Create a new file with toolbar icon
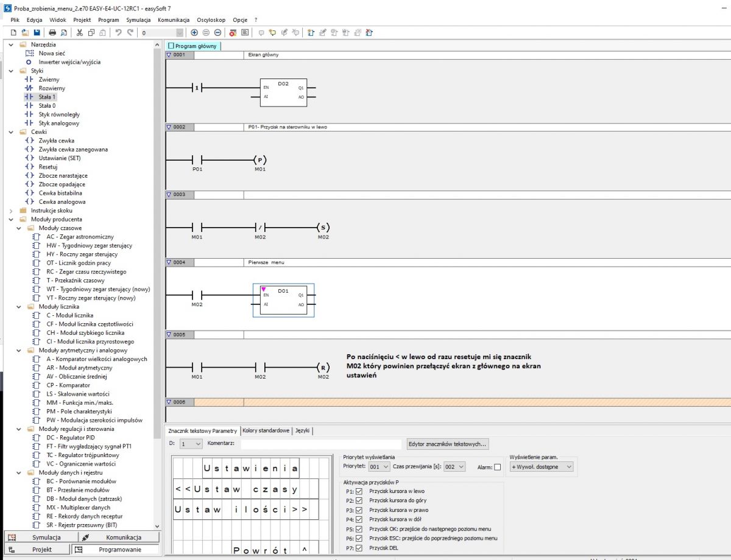The height and width of the screenshot is (560, 731). click(x=13, y=32)
